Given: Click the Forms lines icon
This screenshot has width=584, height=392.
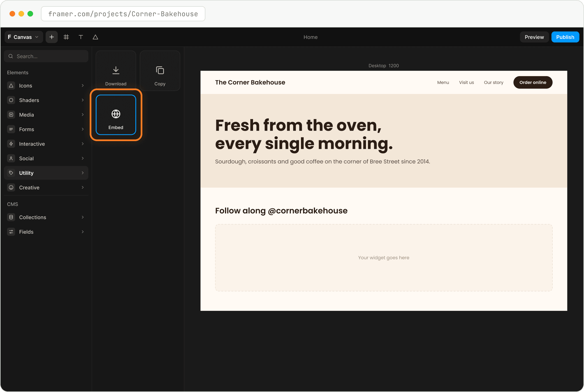Looking at the screenshot, I should [x=11, y=129].
